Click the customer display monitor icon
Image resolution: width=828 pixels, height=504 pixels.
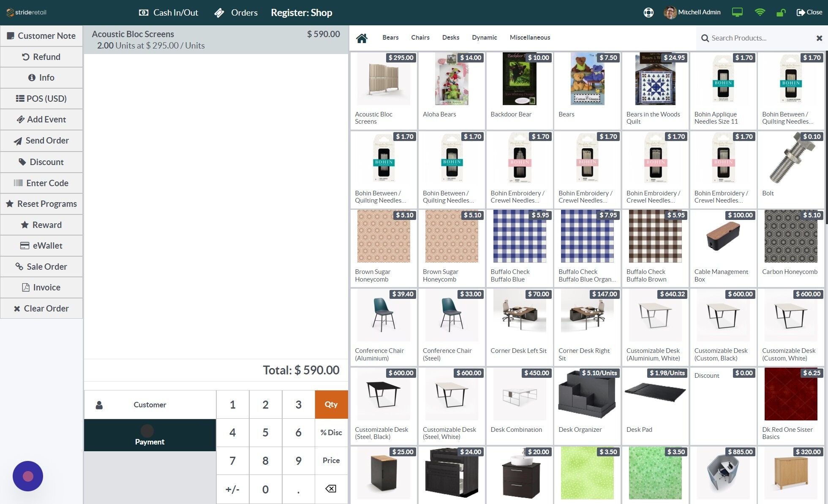737,12
